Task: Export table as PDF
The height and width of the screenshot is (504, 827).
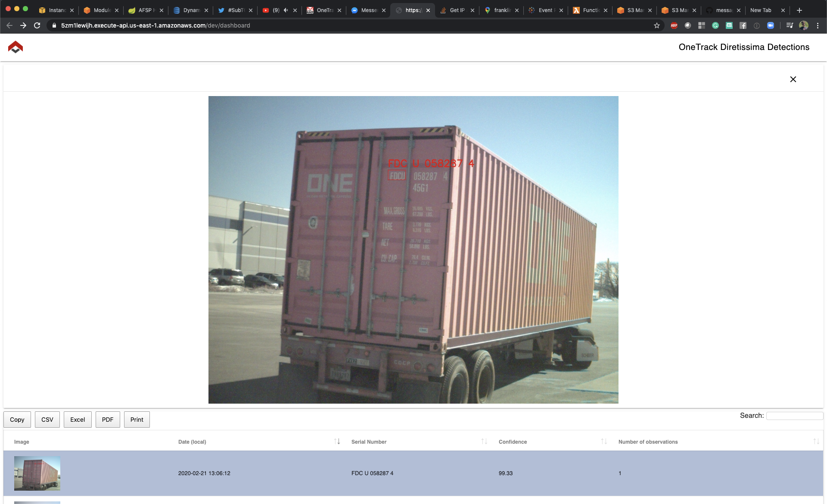Action: coord(108,420)
